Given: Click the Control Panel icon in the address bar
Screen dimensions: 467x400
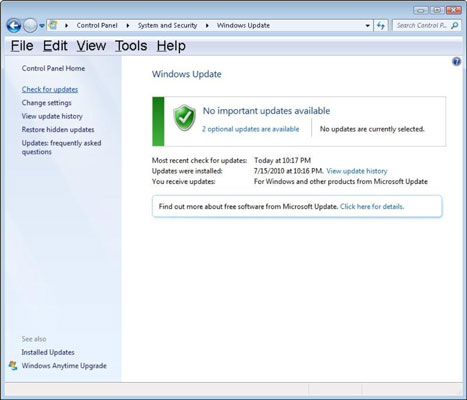Looking at the screenshot, I should (x=53, y=25).
